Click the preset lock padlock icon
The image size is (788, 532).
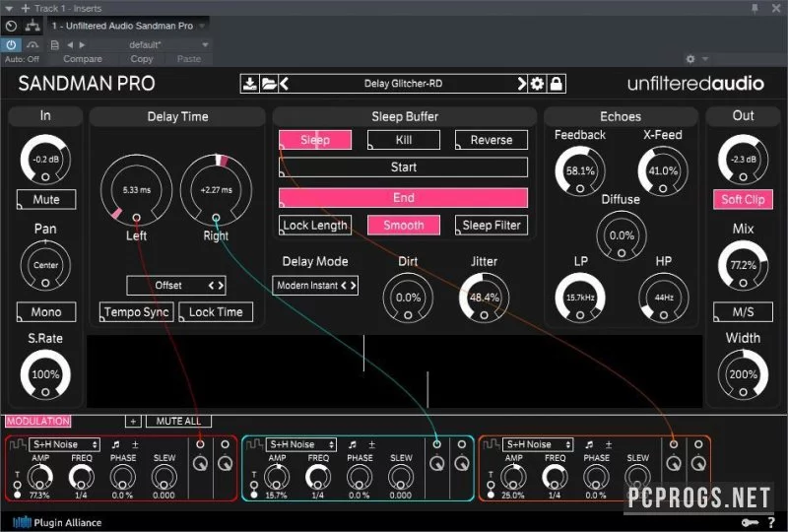click(x=556, y=84)
